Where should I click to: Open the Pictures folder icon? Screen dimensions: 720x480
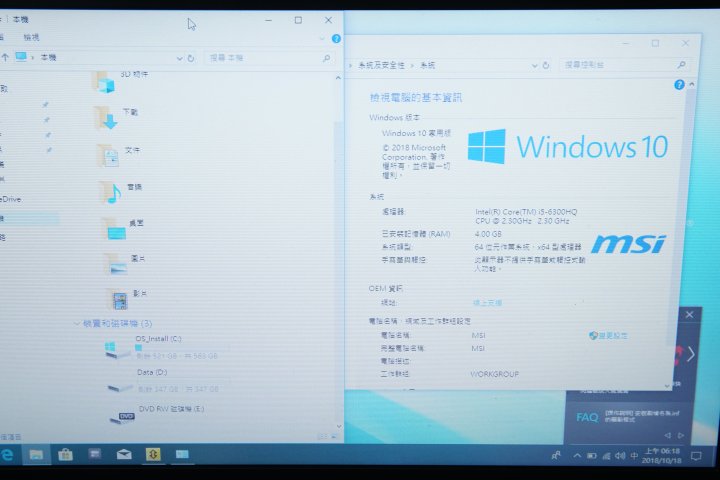coord(115,264)
